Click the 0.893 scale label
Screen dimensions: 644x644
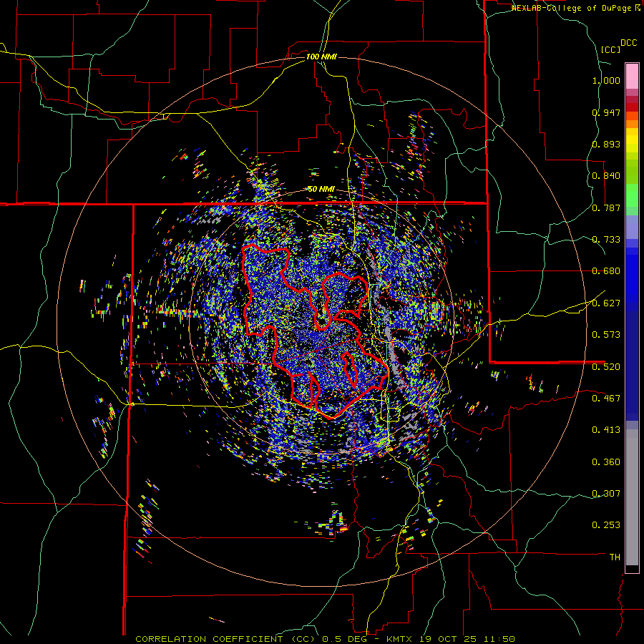pyautogui.click(x=606, y=144)
